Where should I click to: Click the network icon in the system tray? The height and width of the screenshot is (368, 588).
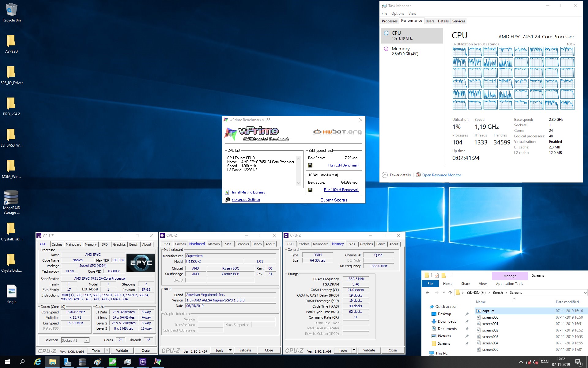[528, 362]
